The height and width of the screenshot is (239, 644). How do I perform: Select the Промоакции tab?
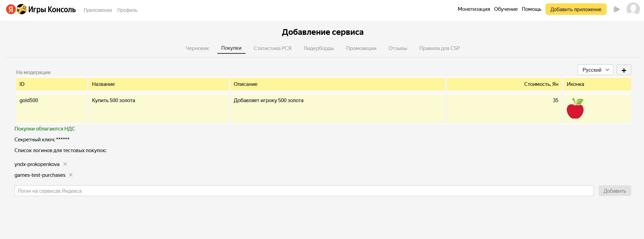pos(361,48)
